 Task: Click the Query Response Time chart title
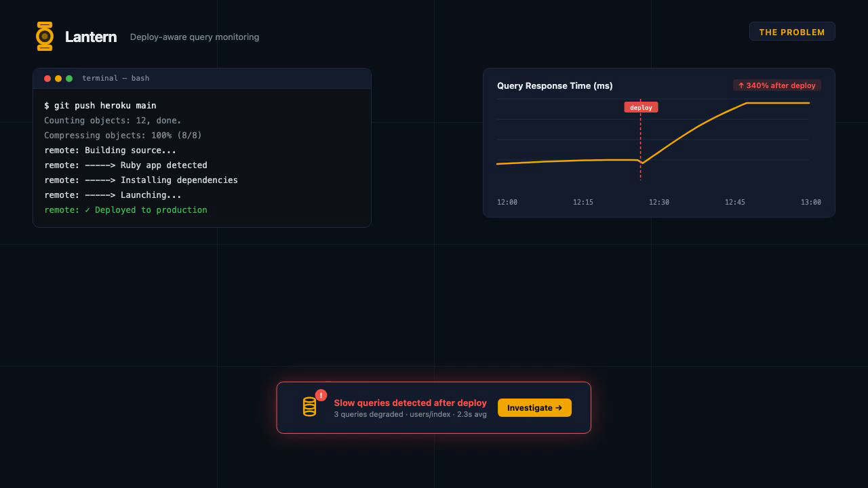point(555,86)
